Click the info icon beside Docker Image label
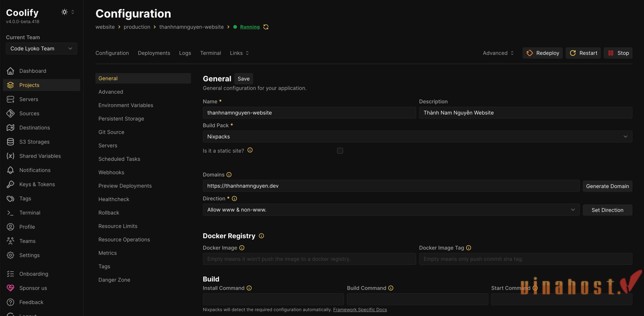This screenshot has height=316, width=644. [242, 248]
